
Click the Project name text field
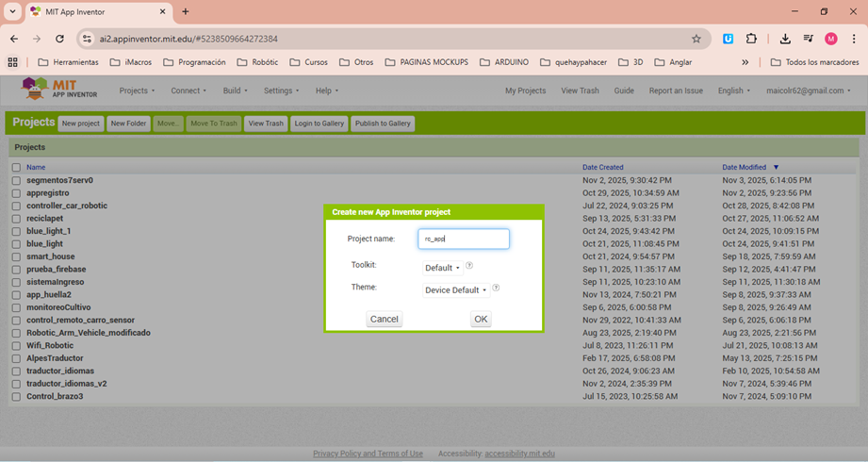point(464,239)
